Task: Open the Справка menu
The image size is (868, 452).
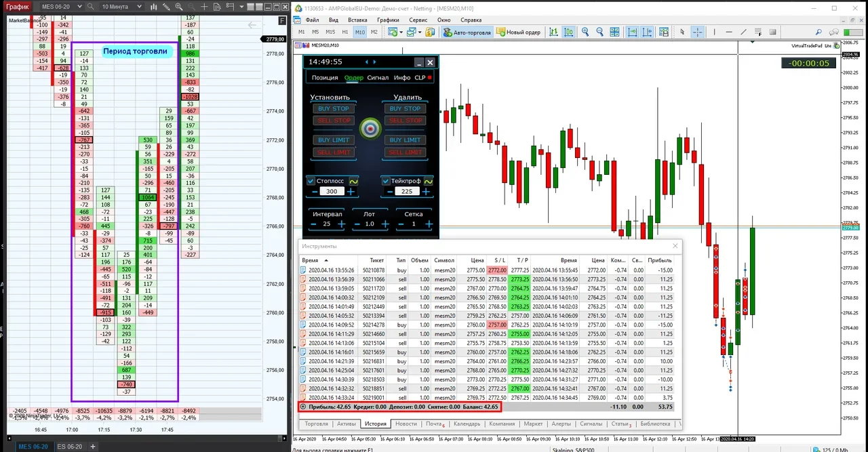Action: 471,20
